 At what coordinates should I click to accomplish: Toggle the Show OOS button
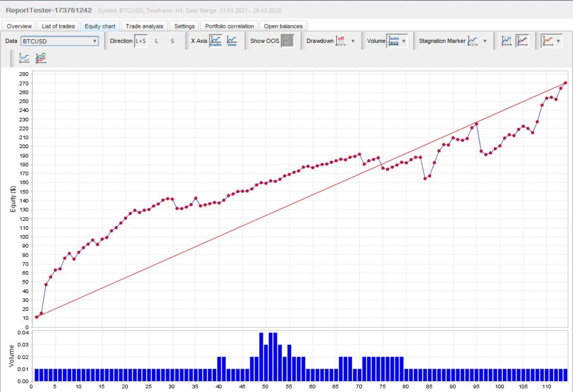(288, 41)
